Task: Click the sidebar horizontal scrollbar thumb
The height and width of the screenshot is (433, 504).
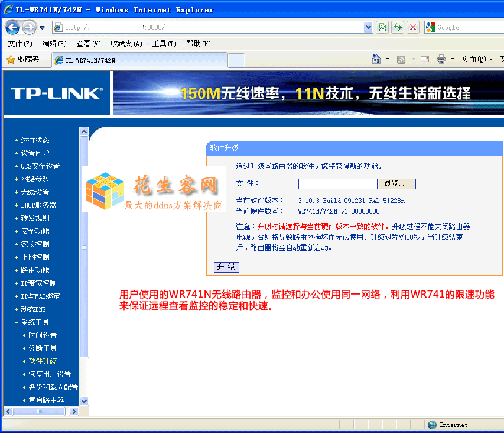Action: pos(40,412)
